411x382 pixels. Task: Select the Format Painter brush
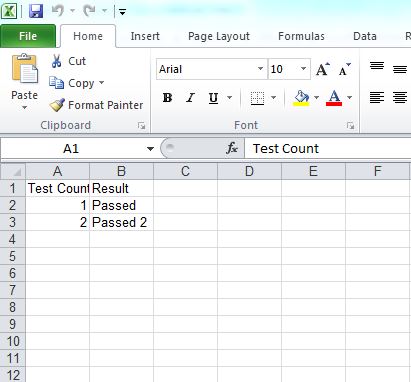[57, 105]
